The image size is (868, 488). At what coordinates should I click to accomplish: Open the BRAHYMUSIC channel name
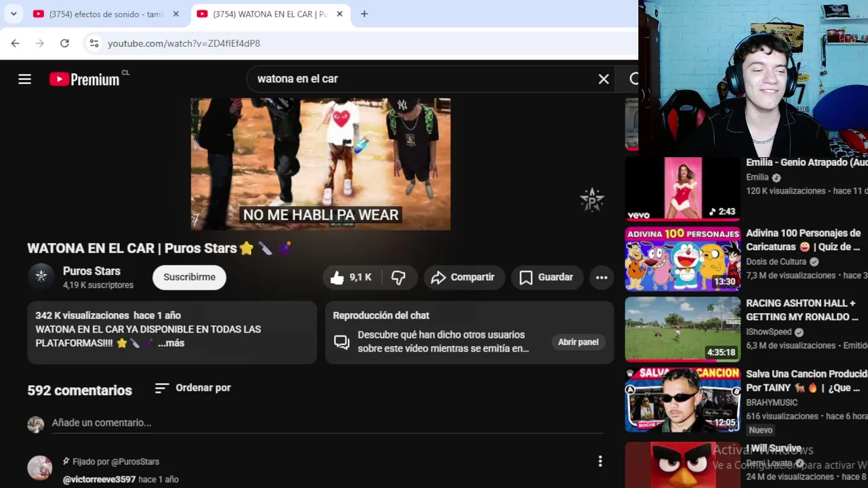[772, 403]
